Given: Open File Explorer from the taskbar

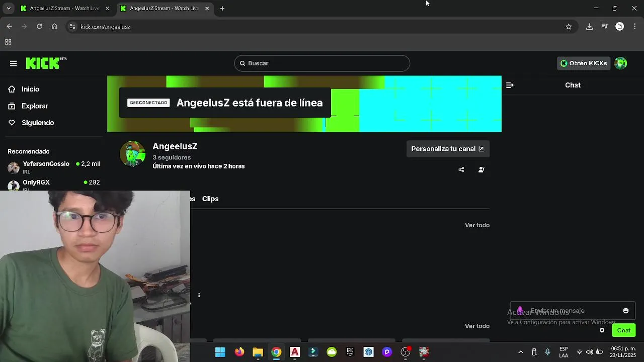Looking at the screenshot, I should pyautogui.click(x=258, y=352).
